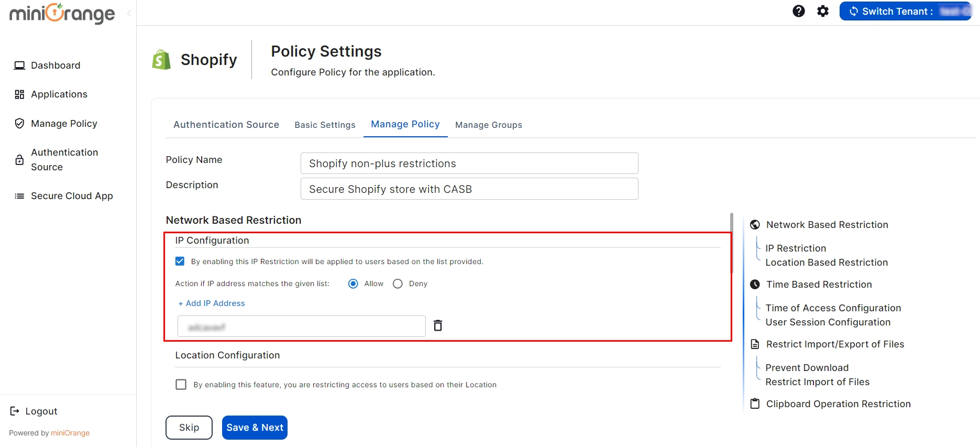Click the Description input field
This screenshot has height=447, width=980.
coord(469,189)
